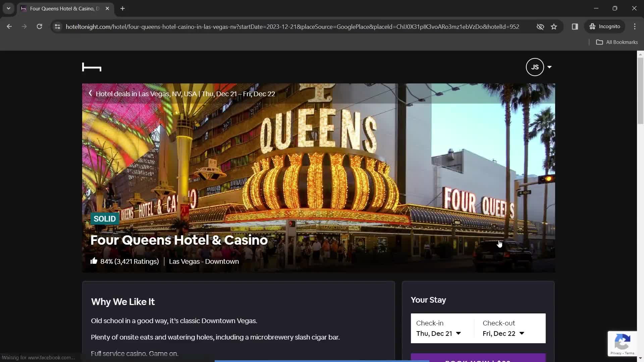Click the Four Queens Hotel & Casino heading

(x=179, y=240)
